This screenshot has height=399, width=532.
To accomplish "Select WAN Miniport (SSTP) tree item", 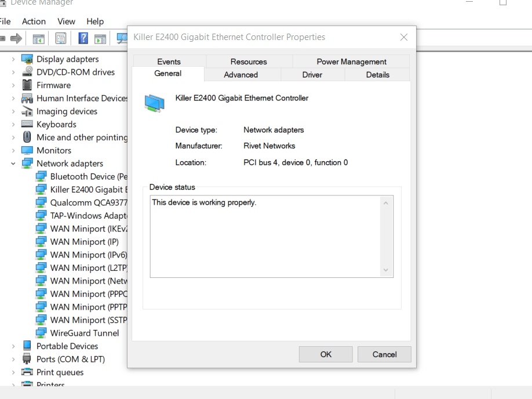I will pos(89,320).
